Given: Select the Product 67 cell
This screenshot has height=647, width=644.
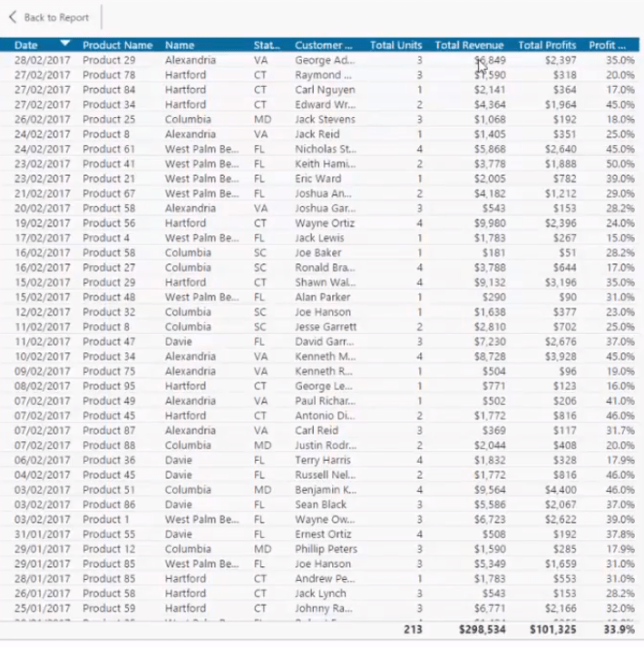Looking at the screenshot, I should (109, 193).
